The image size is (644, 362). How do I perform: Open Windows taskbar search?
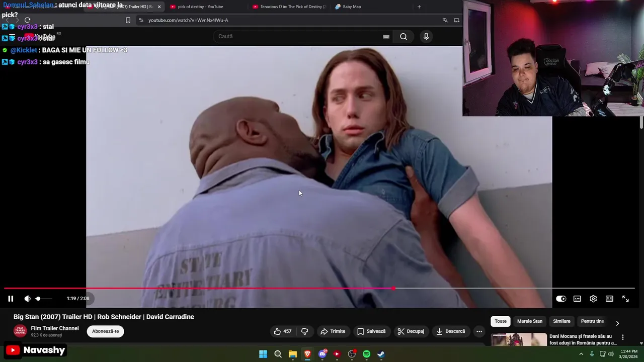(x=278, y=354)
